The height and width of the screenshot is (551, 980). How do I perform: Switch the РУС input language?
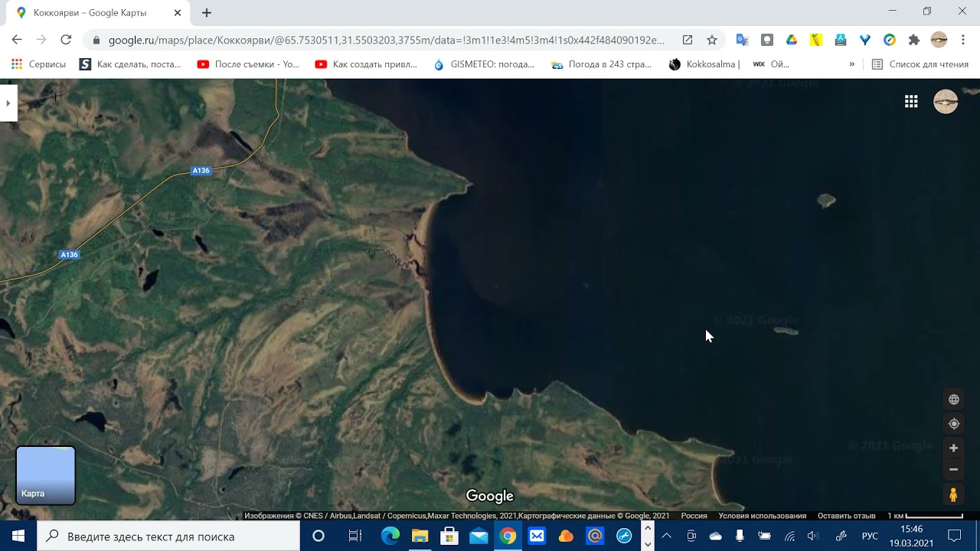(x=870, y=536)
